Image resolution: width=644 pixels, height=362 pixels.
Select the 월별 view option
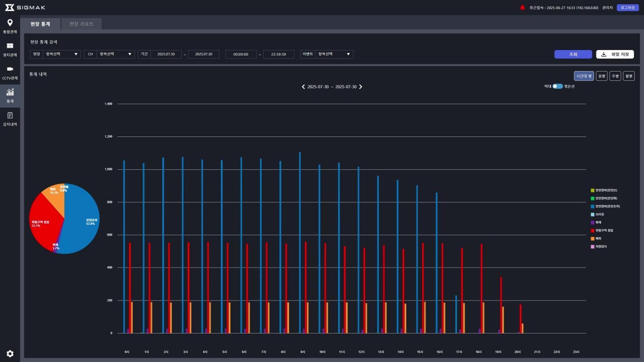coord(629,76)
